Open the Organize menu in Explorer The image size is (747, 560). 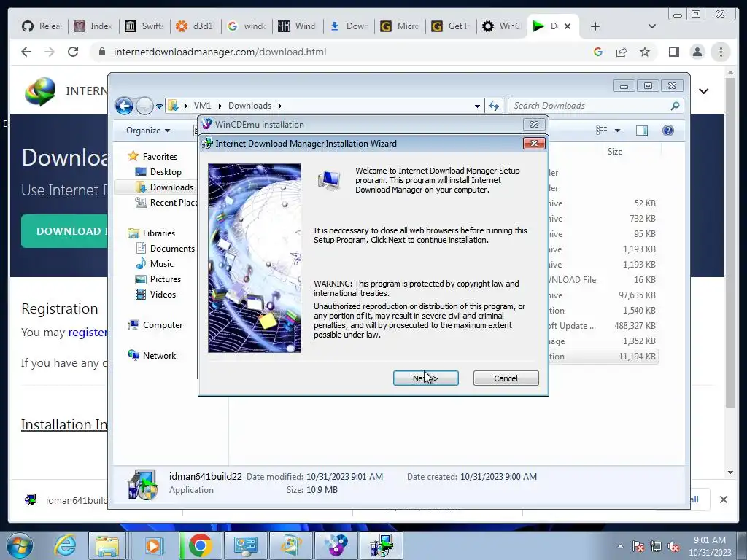147,131
